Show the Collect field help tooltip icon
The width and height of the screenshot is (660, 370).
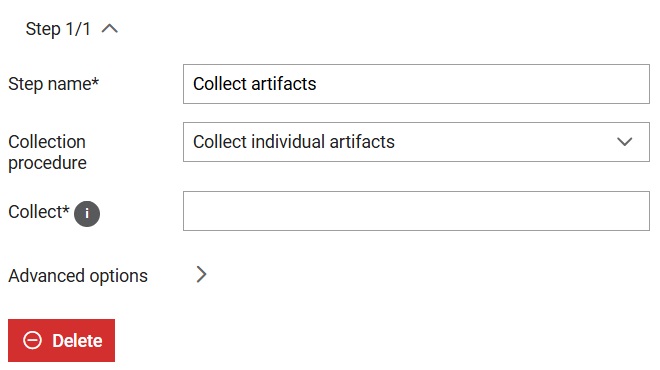click(87, 214)
